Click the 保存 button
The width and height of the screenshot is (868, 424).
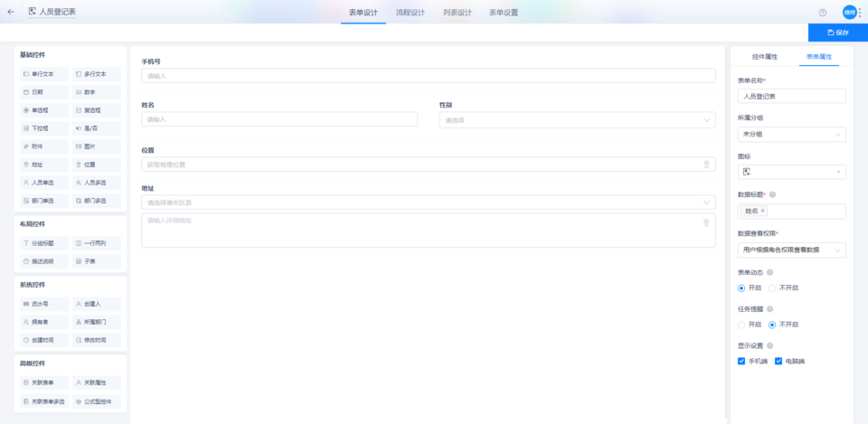(x=838, y=33)
